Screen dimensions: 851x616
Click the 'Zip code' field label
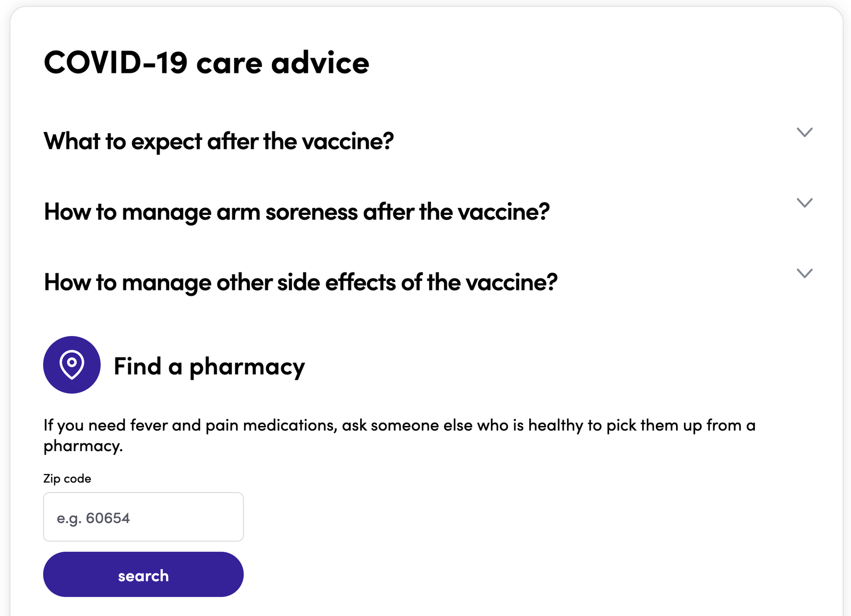click(67, 479)
